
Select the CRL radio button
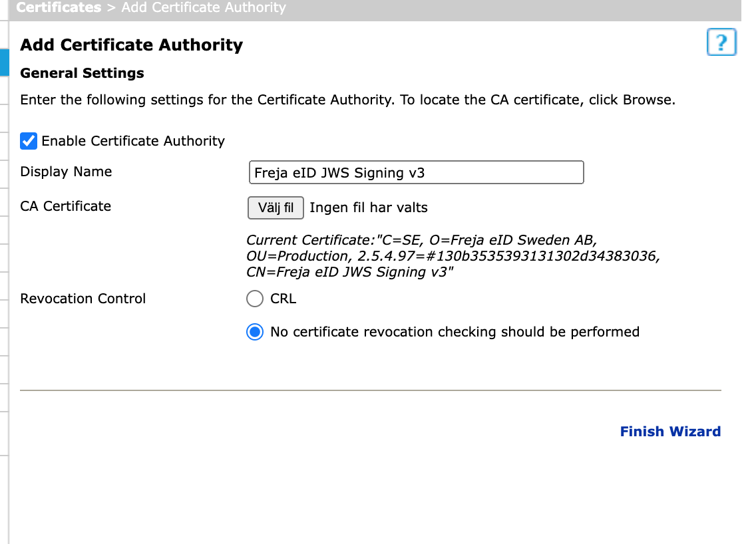[255, 299]
